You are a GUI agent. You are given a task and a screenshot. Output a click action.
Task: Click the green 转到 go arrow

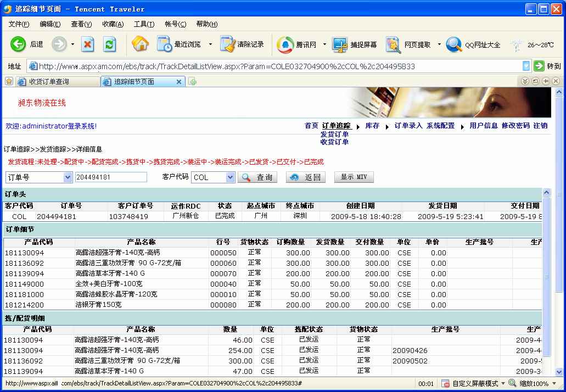click(539, 66)
